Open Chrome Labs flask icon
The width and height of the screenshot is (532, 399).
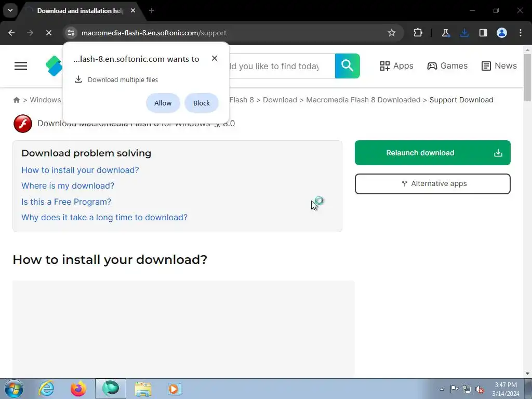point(445,33)
